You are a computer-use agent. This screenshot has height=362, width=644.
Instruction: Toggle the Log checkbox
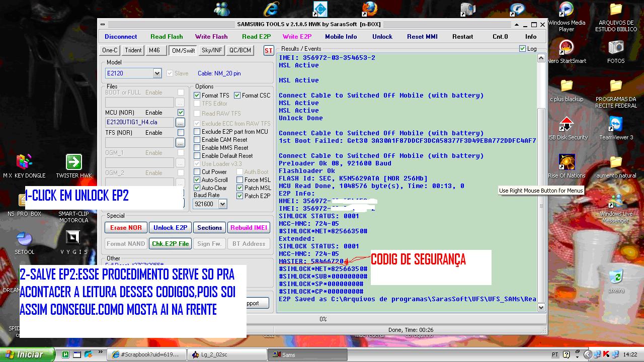coord(522,49)
